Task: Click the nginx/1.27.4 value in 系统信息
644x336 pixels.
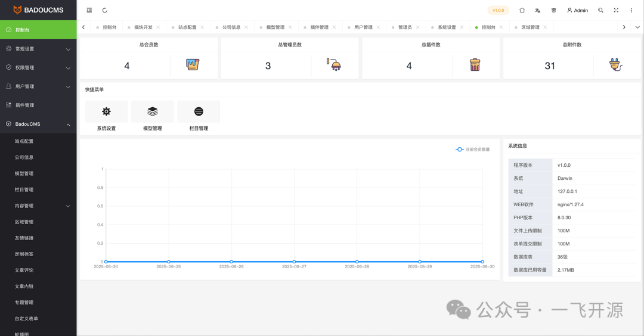Action: pos(571,204)
